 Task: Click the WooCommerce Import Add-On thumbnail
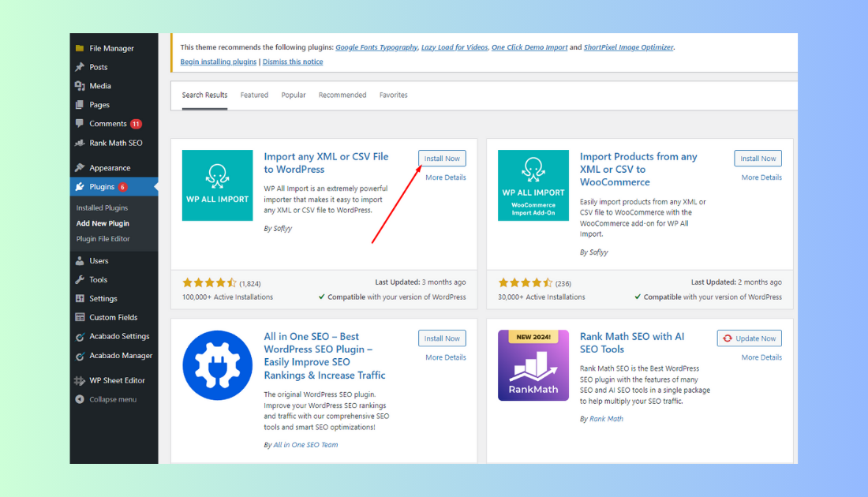pos(533,185)
